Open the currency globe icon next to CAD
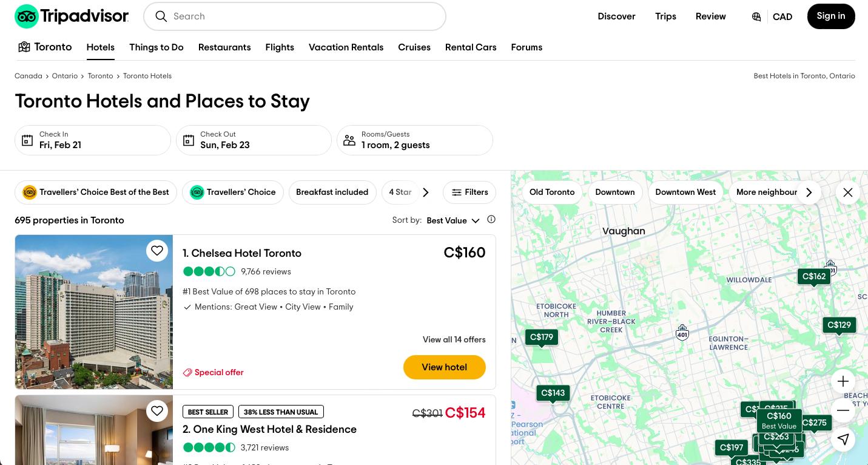The height and width of the screenshot is (465, 868). coord(756,16)
